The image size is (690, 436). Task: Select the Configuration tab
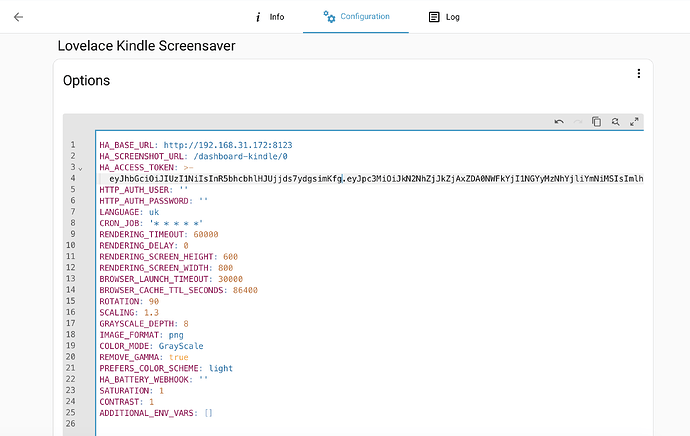[356, 17]
